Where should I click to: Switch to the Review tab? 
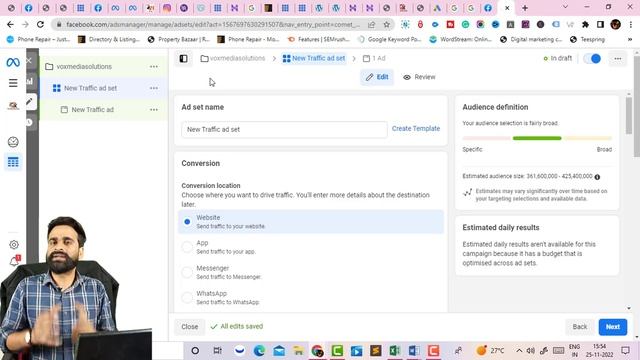tap(419, 77)
